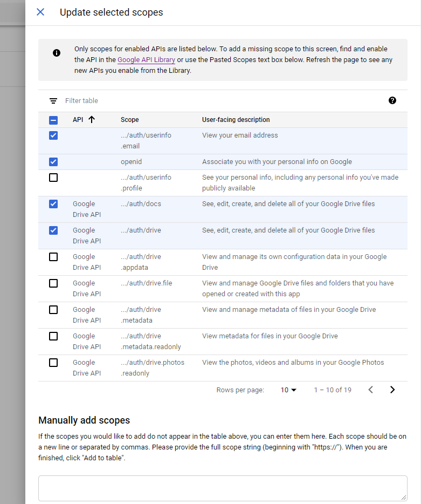The width and height of the screenshot is (421, 504).
Task: Uncheck the openid scope checkbox
Action: (x=53, y=162)
